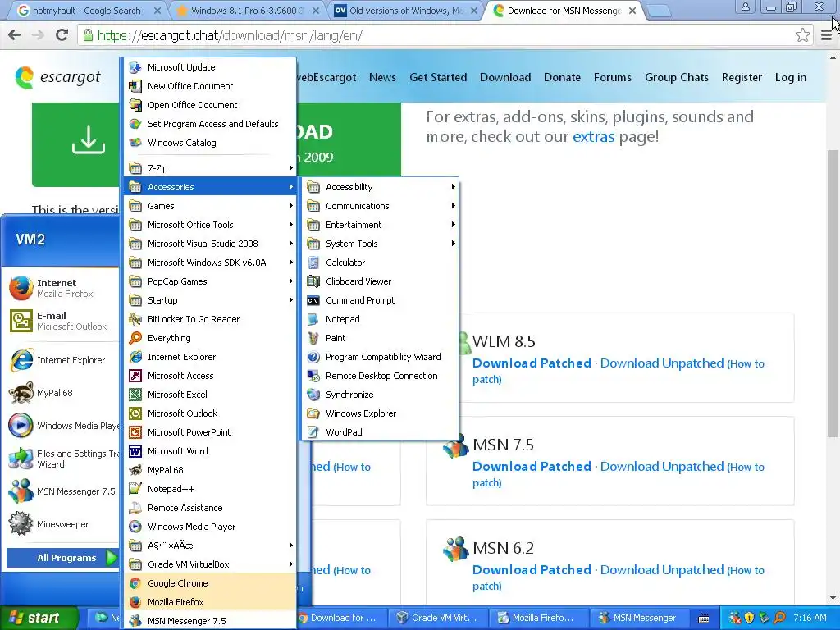Click Log in on escargot site
Screen dimensions: 840x630
pyautogui.click(x=790, y=77)
